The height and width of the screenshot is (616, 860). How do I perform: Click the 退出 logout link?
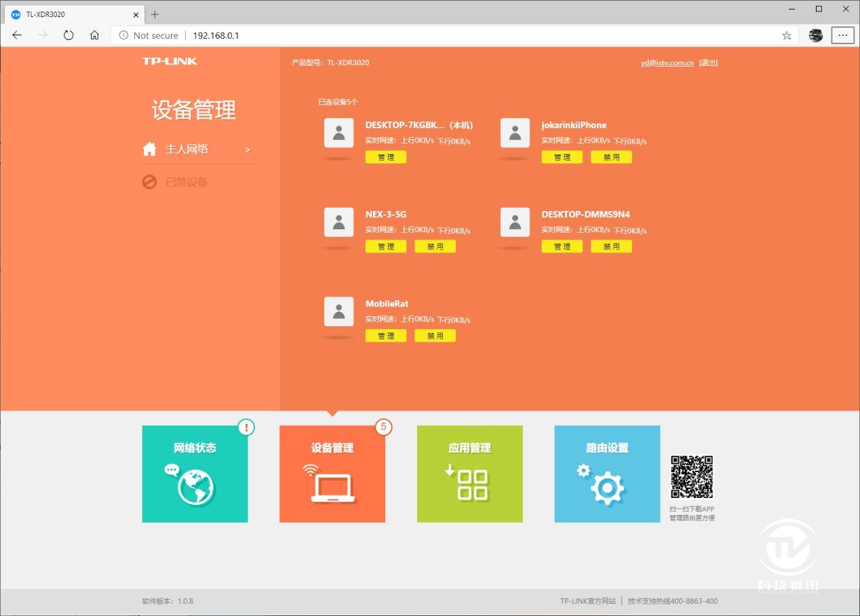(x=708, y=62)
